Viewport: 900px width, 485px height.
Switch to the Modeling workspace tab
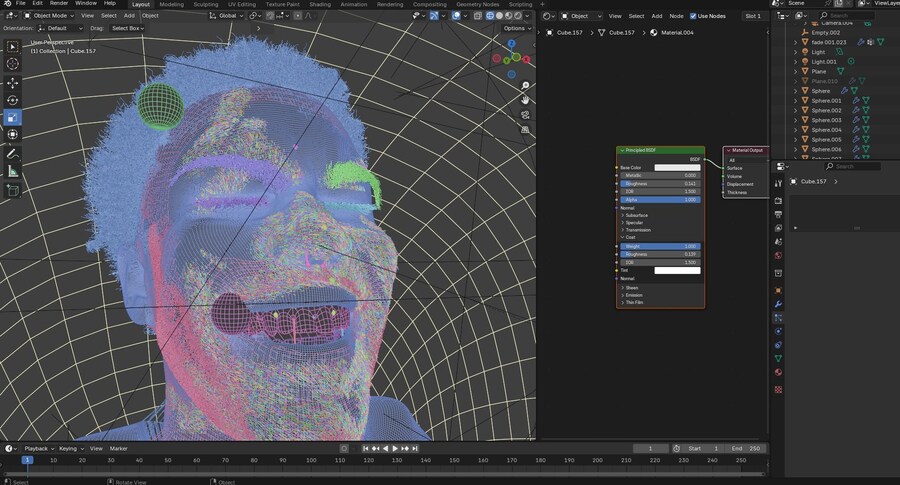(x=172, y=4)
